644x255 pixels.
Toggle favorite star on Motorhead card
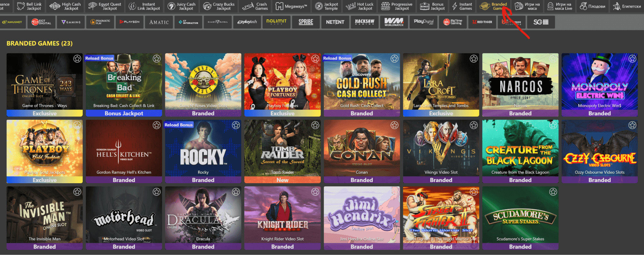(157, 192)
